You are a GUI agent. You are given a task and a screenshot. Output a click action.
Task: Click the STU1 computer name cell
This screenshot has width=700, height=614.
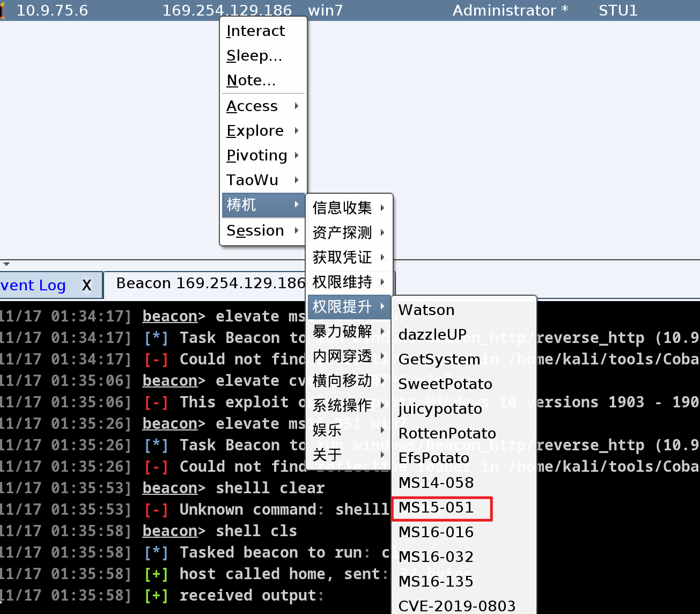pos(618,11)
